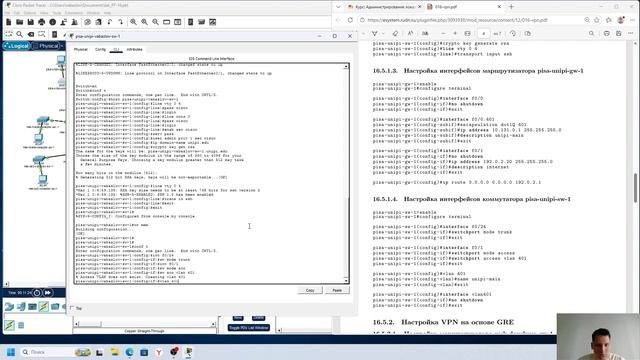Screen dimensions: 640x360
Task: Click the Edge refresh page icon
Action: pyautogui.click(x=350, y=20)
